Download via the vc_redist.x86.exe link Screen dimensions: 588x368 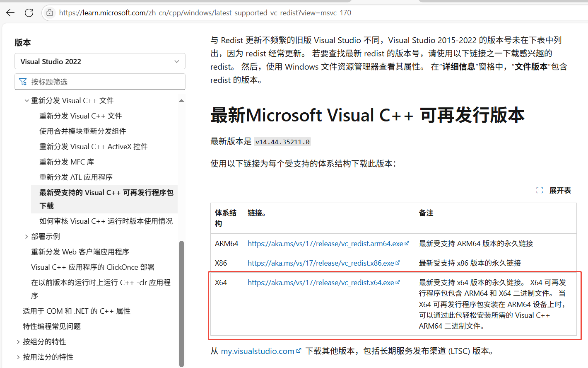click(323, 263)
